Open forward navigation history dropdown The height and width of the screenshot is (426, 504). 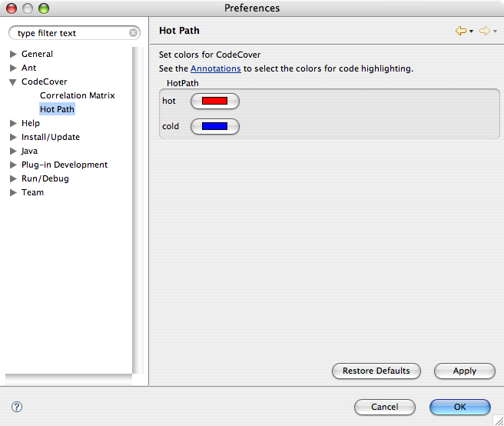[x=495, y=32]
